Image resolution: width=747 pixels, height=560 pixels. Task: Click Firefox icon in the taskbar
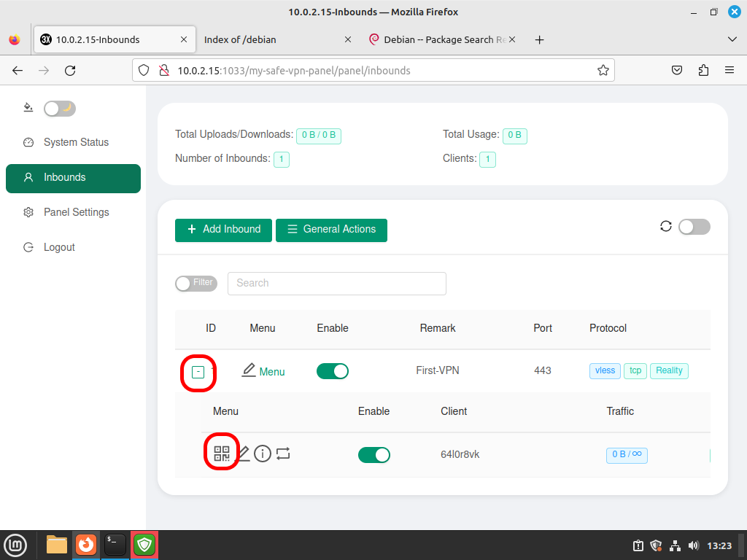tap(86, 545)
